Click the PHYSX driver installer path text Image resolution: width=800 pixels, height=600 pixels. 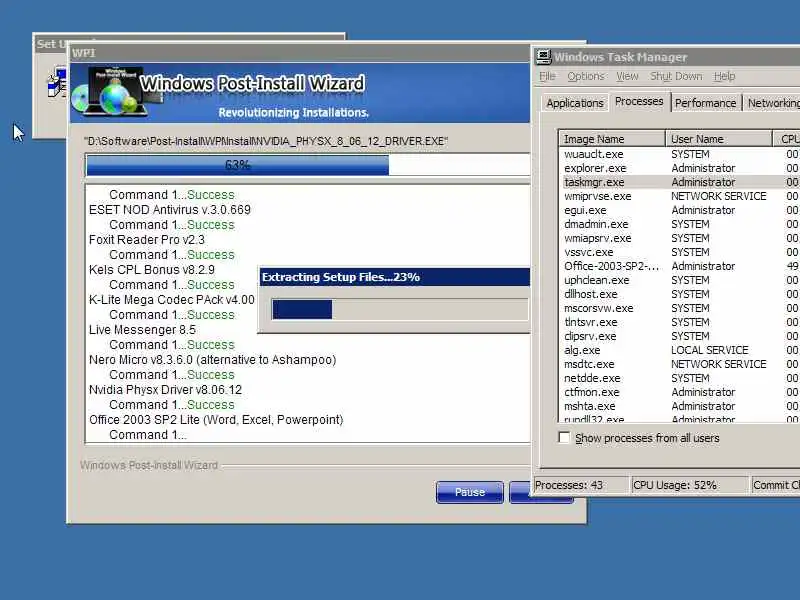(x=266, y=141)
